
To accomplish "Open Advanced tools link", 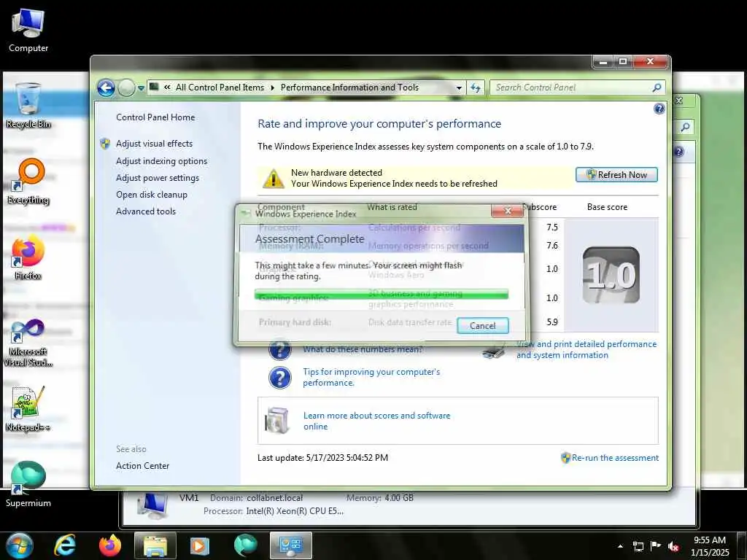I will tap(146, 211).
